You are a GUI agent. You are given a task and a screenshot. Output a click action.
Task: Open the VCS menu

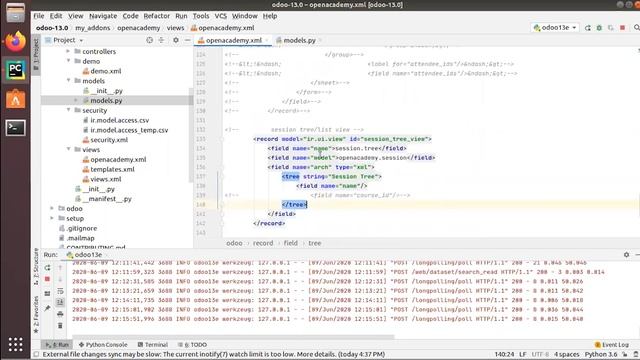(x=220, y=16)
